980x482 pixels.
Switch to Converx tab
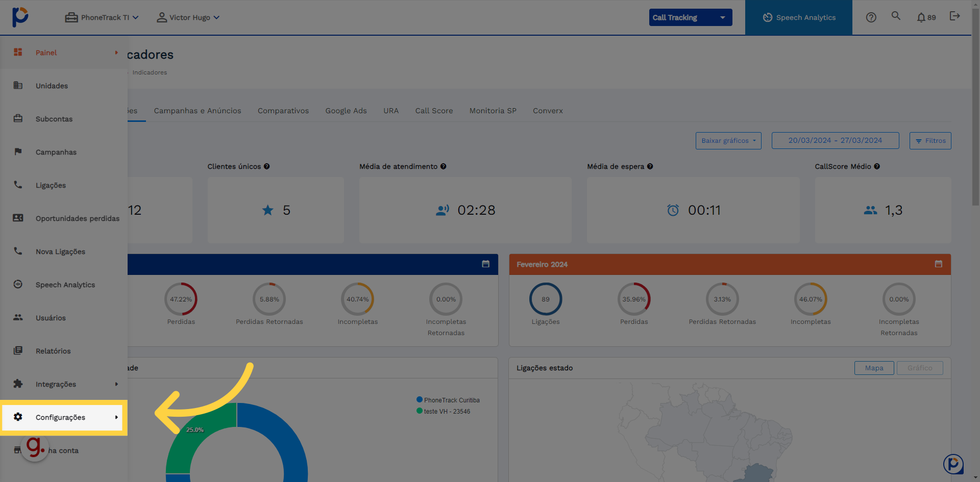548,111
